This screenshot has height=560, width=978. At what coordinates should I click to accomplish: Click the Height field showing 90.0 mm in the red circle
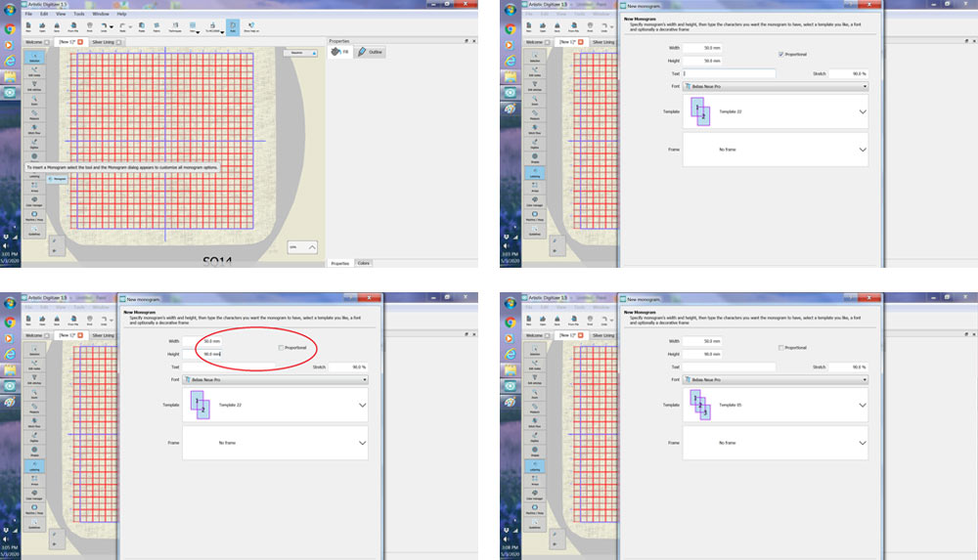click(x=209, y=354)
